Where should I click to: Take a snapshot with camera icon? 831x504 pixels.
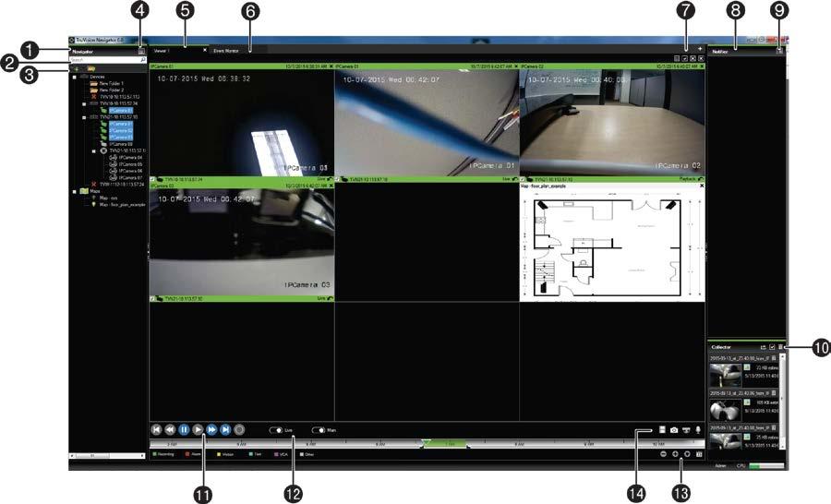click(x=674, y=430)
